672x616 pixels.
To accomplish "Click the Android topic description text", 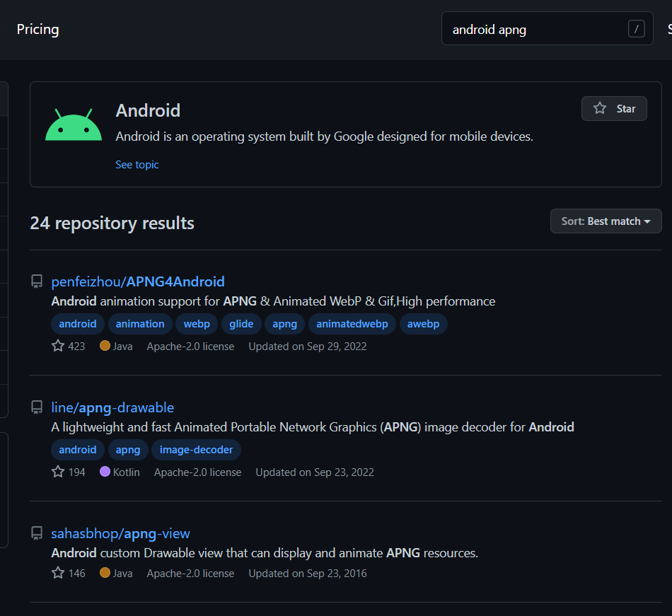I will (325, 136).
